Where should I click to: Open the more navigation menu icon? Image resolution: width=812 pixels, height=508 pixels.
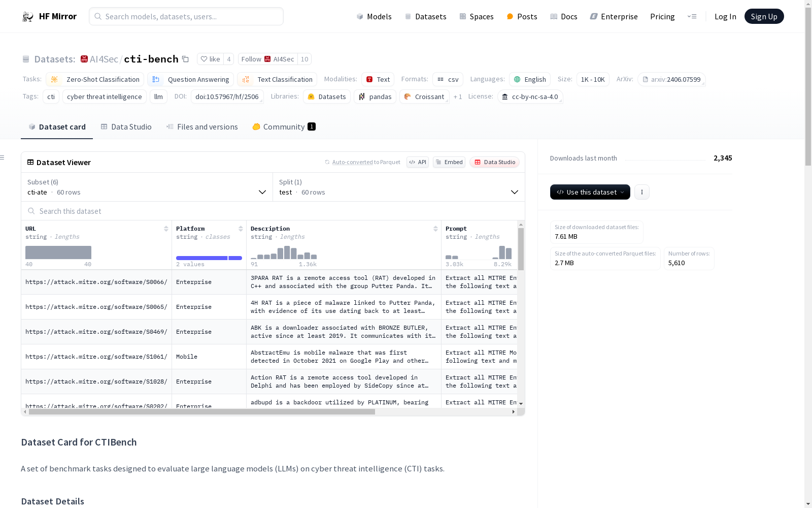[x=692, y=17]
